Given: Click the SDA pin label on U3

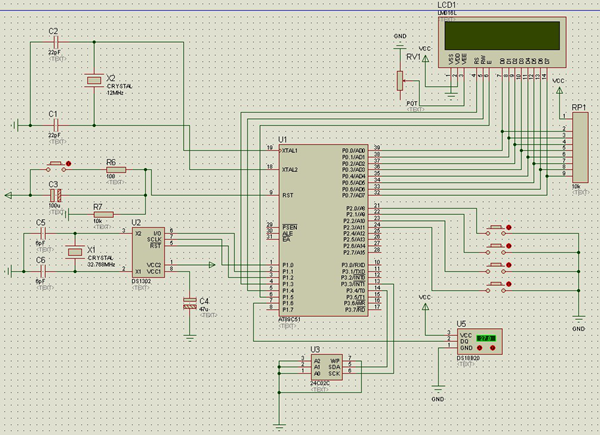Looking at the screenshot, I should [334, 367].
